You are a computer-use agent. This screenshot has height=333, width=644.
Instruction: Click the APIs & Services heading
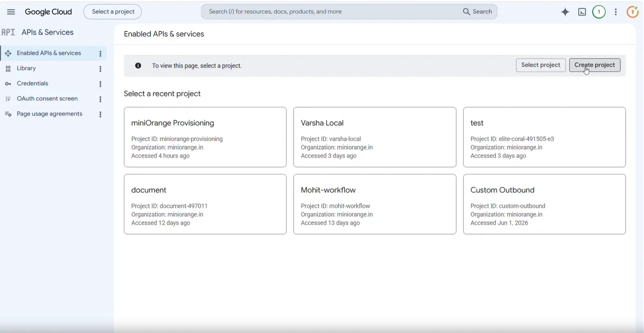click(47, 32)
